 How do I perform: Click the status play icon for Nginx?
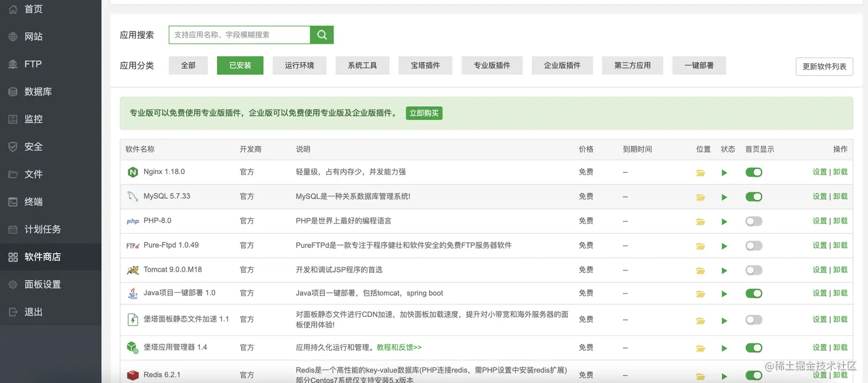click(x=724, y=172)
